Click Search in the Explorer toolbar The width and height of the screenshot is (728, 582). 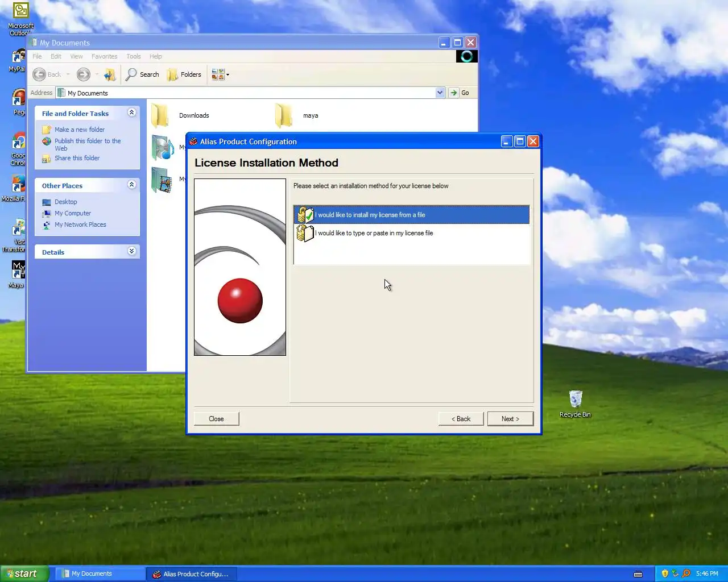[142, 74]
